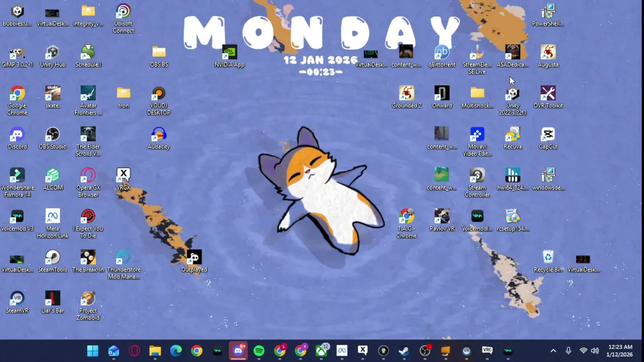This screenshot has width=644, height=362.
Task: Open the VRCX desktop shortcut
Action: click(123, 179)
